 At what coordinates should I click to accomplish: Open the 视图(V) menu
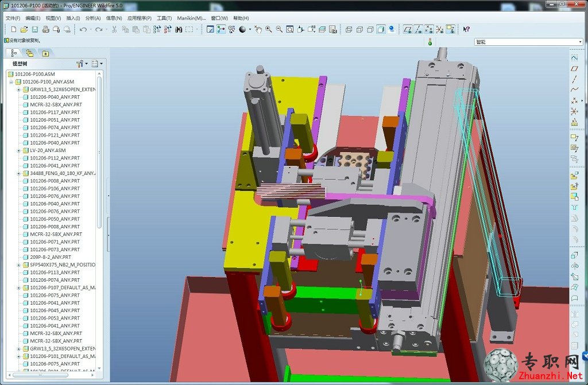[x=53, y=18]
